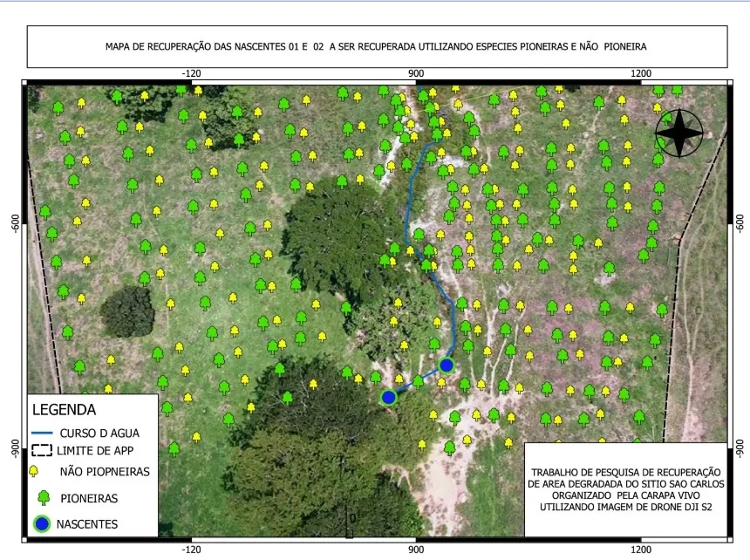Select the blue NASCENTES circle in legend
Image resolution: width=750 pixels, height=560 pixels.
[x=43, y=524]
